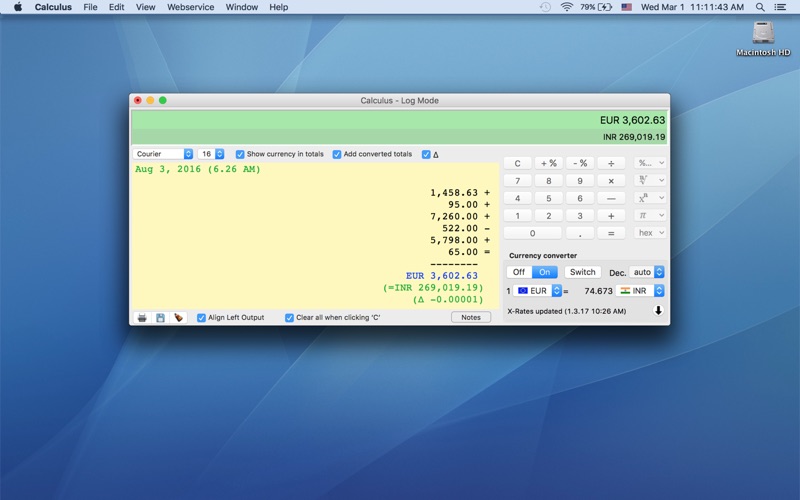Turn the currency converter Off
Image resolution: width=800 pixels, height=500 pixels.
pyautogui.click(x=519, y=272)
